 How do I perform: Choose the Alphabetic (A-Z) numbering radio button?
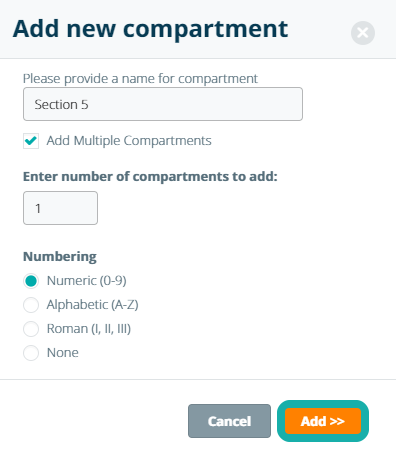click(31, 305)
